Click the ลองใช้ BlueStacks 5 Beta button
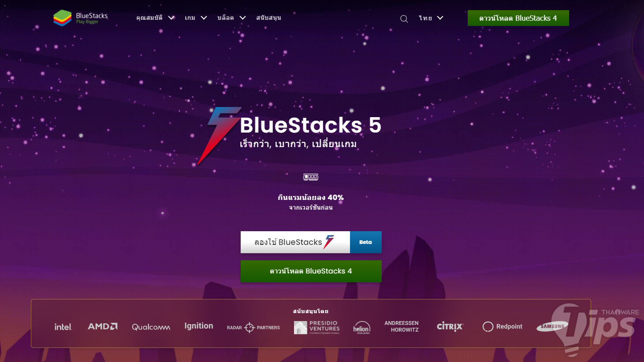 [311, 242]
